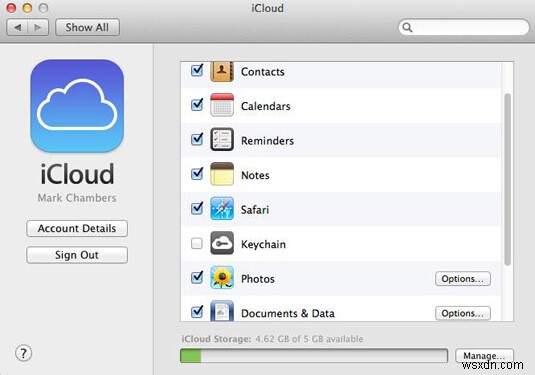Click the Photos sunflower icon
Screen dimensions: 535x375
tap(222, 278)
